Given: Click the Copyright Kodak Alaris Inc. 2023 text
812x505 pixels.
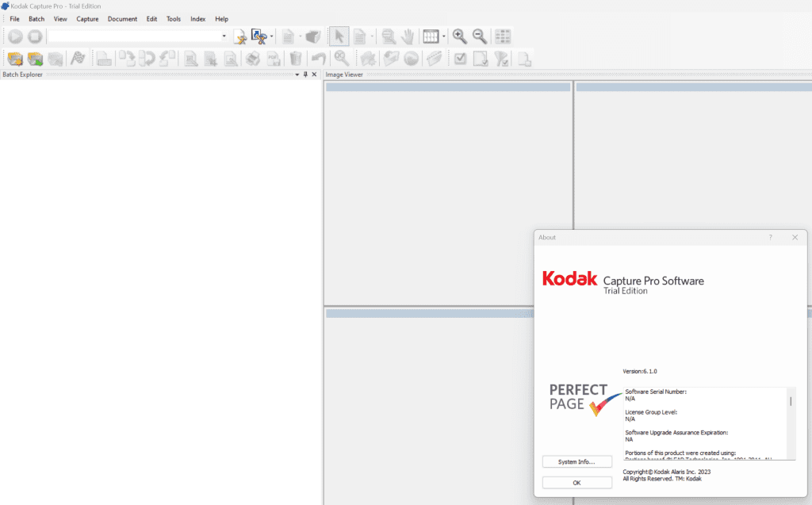Looking at the screenshot, I should click(x=666, y=472).
